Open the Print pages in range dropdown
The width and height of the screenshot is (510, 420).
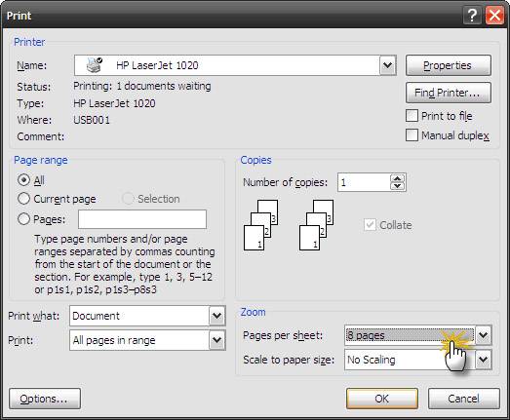(216, 340)
